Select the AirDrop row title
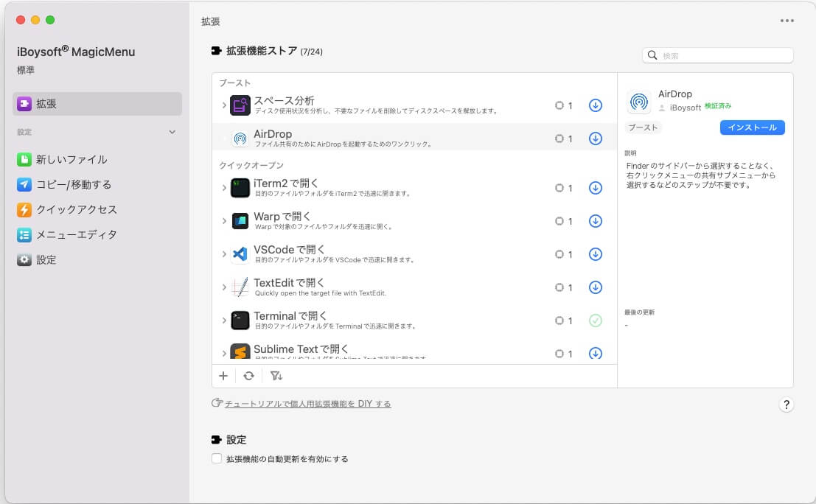The width and height of the screenshot is (816, 504). coord(273,134)
